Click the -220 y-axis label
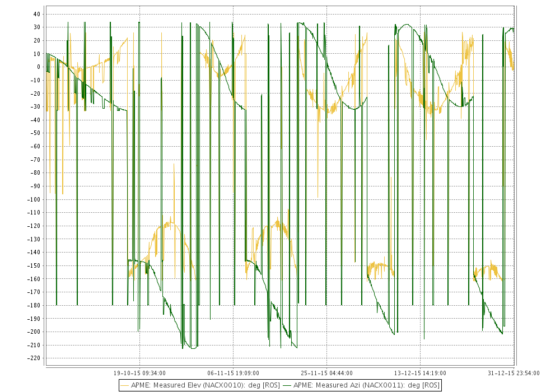 34,358
